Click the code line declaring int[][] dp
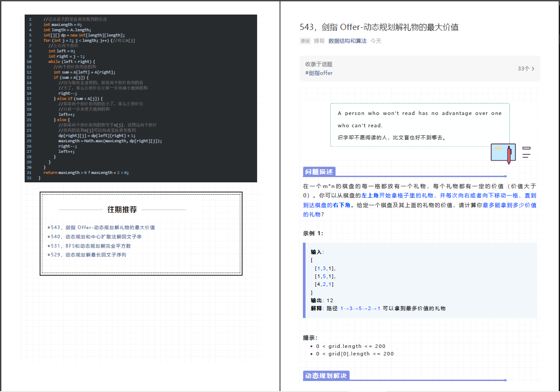This screenshot has width=560, height=392. pos(84,35)
